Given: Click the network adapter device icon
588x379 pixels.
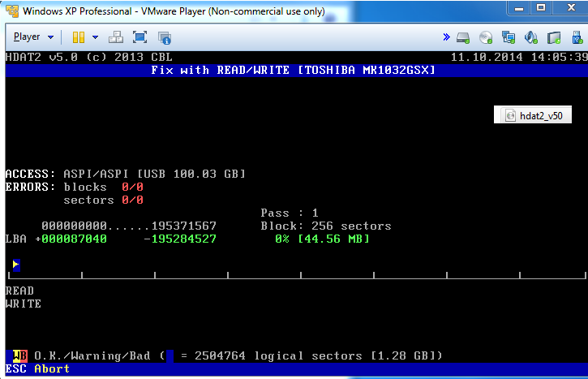Looking at the screenshot, I should click(x=509, y=37).
